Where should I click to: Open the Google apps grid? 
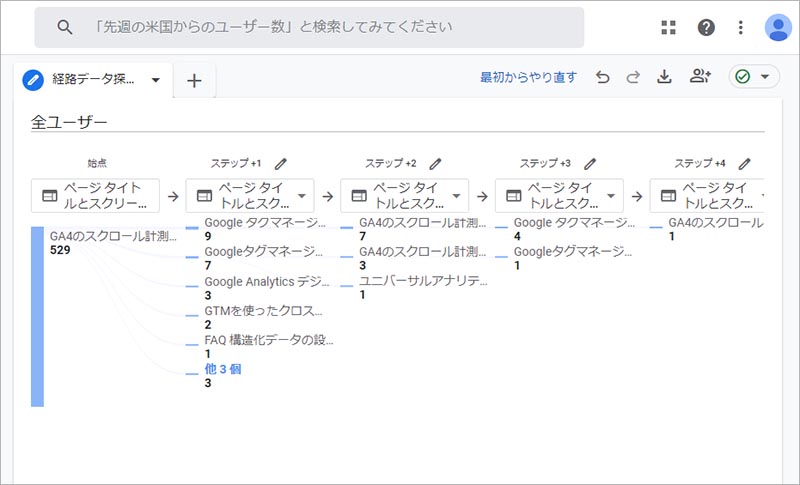pyautogui.click(x=669, y=28)
